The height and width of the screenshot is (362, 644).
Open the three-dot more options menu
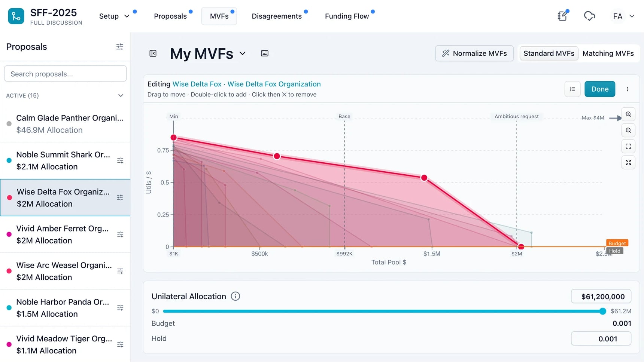(627, 89)
